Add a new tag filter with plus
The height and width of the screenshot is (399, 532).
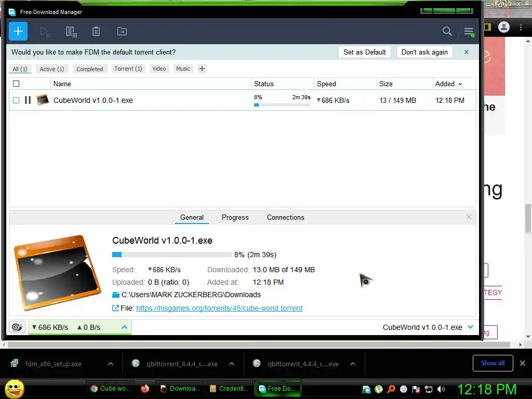[x=202, y=69]
